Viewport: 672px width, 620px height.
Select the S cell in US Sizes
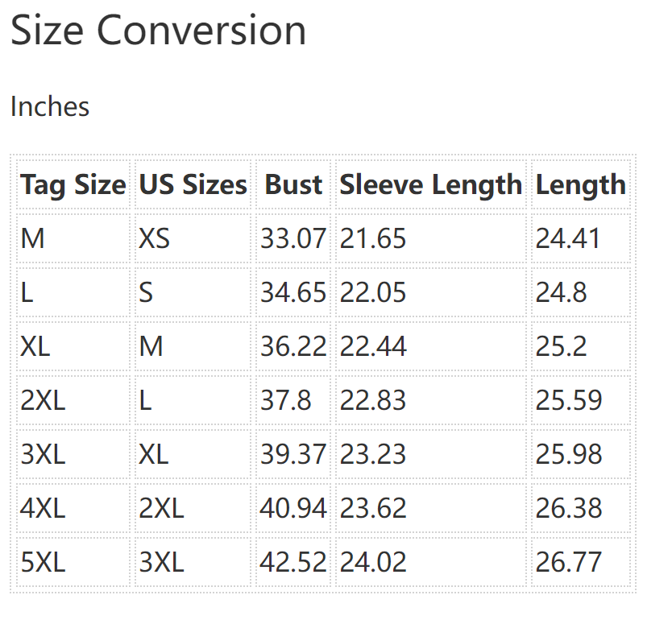pyautogui.click(x=146, y=292)
